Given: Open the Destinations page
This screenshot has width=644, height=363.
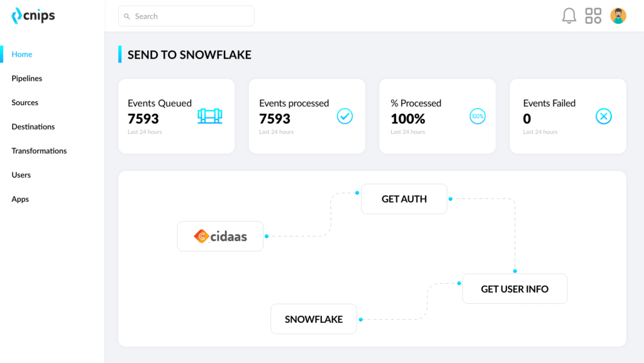Looking at the screenshot, I should 33,126.
